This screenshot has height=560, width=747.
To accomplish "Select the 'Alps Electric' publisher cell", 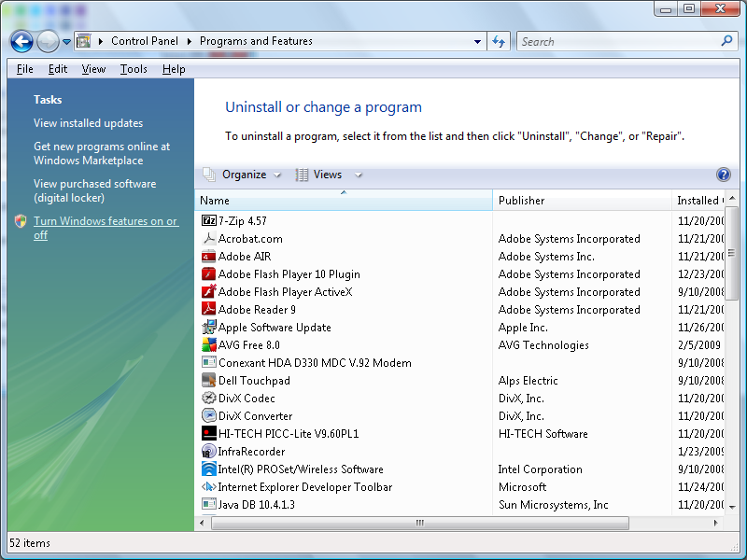I will 528,381.
